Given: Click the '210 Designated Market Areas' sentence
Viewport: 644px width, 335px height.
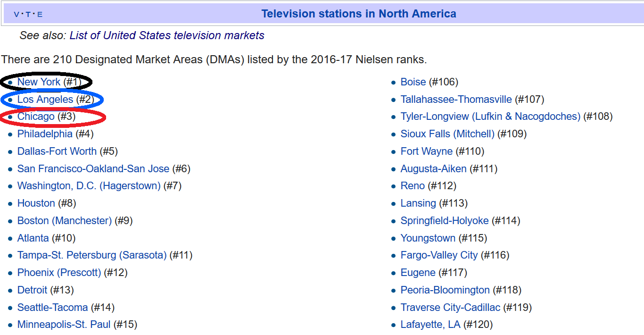Looking at the screenshot, I should (214, 60).
